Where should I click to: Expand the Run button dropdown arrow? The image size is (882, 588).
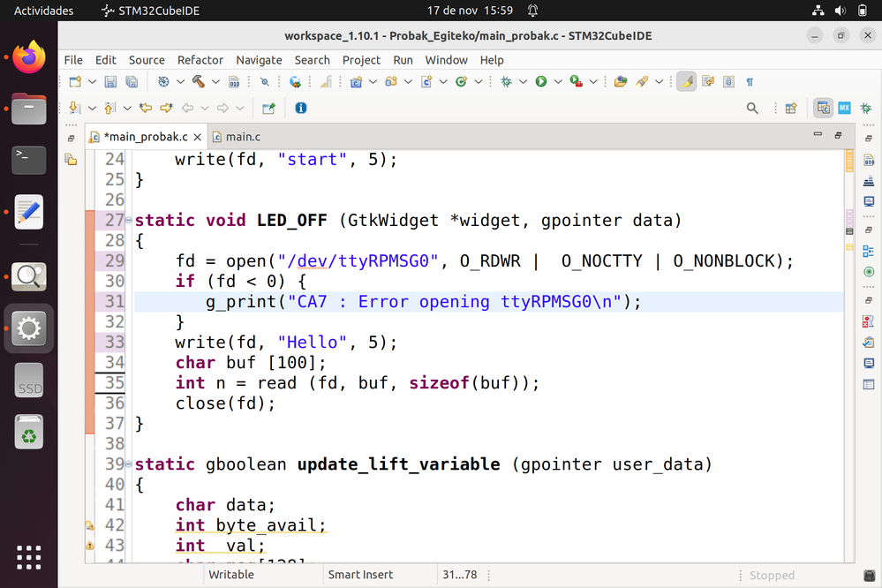pyautogui.click(x=558, y=81)
